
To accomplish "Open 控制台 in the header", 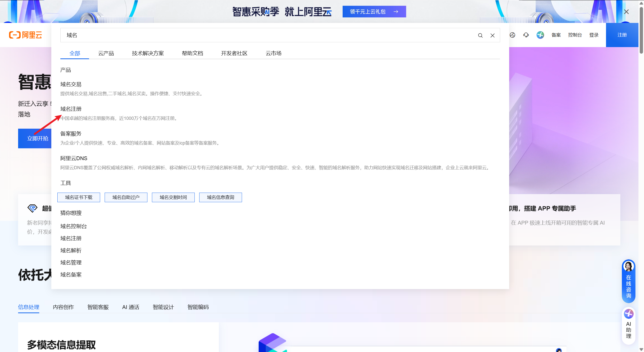I will pos(575,35).
